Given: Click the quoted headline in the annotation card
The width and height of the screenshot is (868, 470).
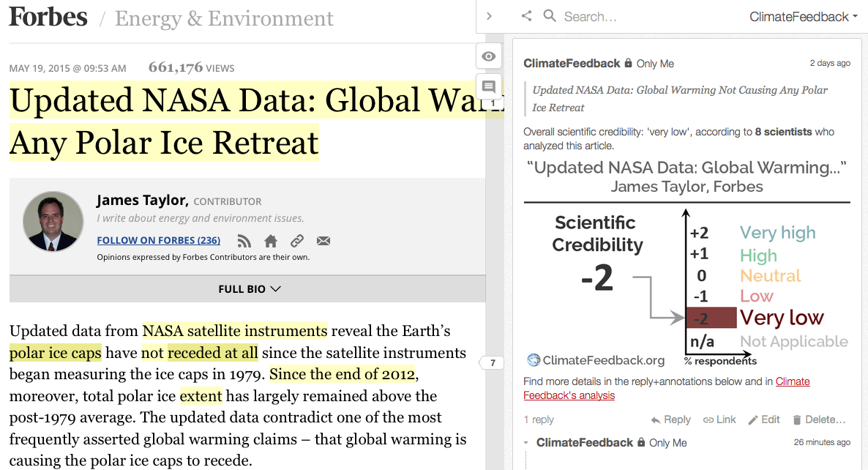Looking at the screenshot, I should (680, 99).
